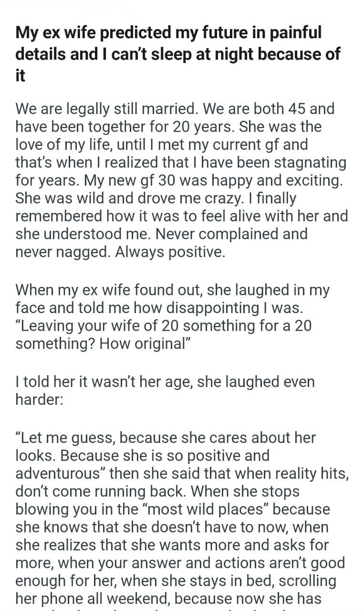The width and height of the screenshot is (364, 611).
Task: Click the paragraph starting "When my ex wife found out"
Action: click(173, 317)
